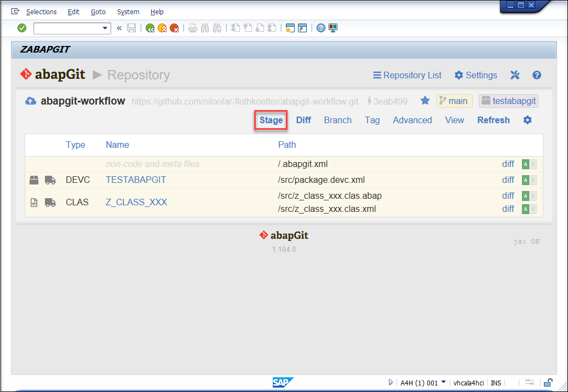The image size is (568, 392).
Task: Click the state indicator for z_class_xxx.clas.abap
Action: [529, 196]
